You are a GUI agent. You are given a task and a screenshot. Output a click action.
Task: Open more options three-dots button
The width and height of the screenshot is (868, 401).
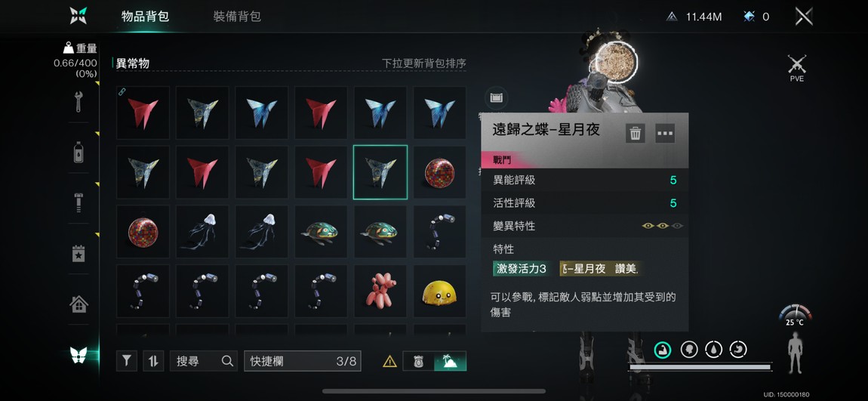(x=665, y=133)
